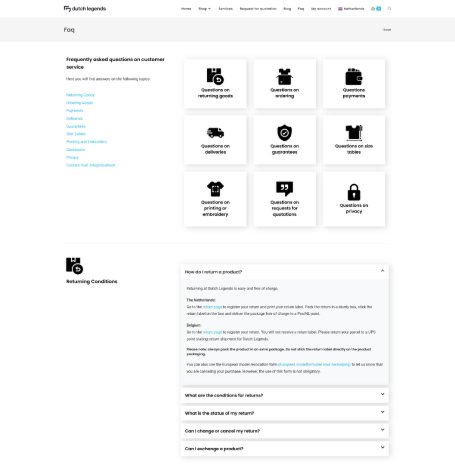The height and width of the screenshot is (465, 455).
Task: Click the quotations speech bubble icon
Action: tap(284, 189)
